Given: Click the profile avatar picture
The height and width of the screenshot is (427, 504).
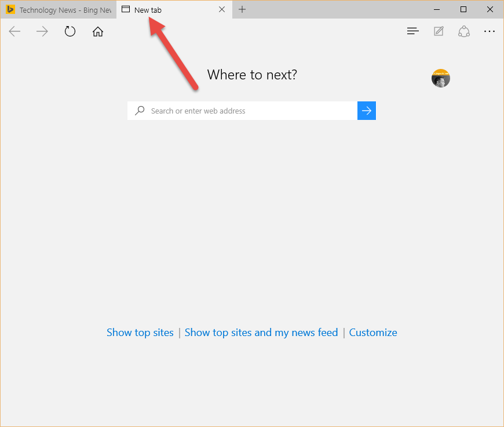Looking at the screenshot, I should pos(440,78).
